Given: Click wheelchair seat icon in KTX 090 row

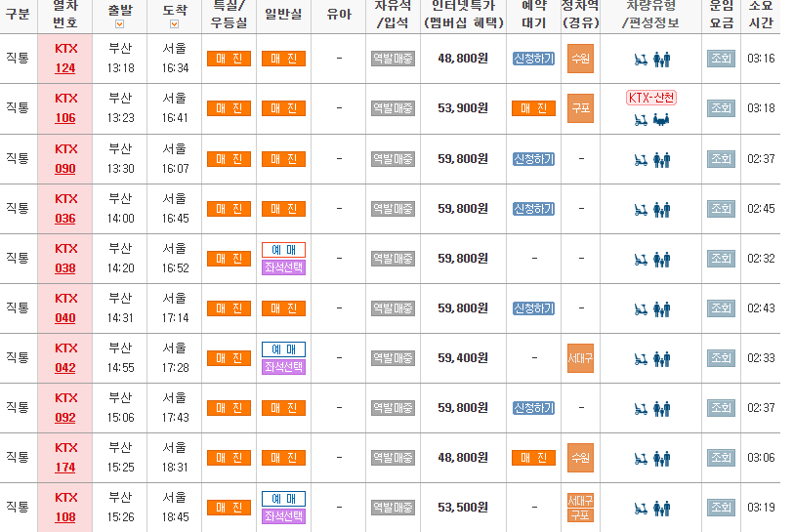Looking at the screenshot, I should (641, 160).
